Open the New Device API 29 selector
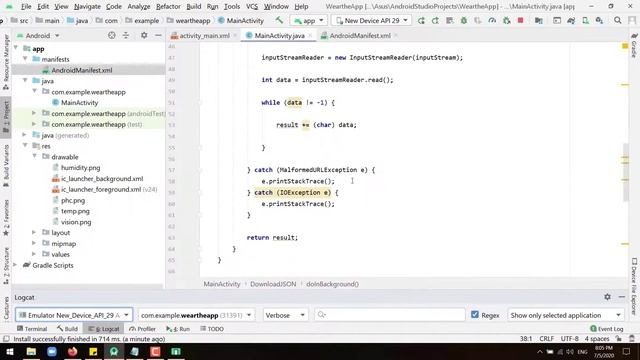The image size is (640, 360). (x=371, y=20)
